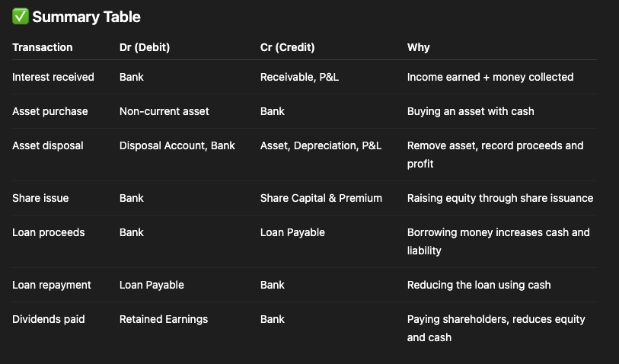Click the Non-current asset debit cell

pos(164,111)
